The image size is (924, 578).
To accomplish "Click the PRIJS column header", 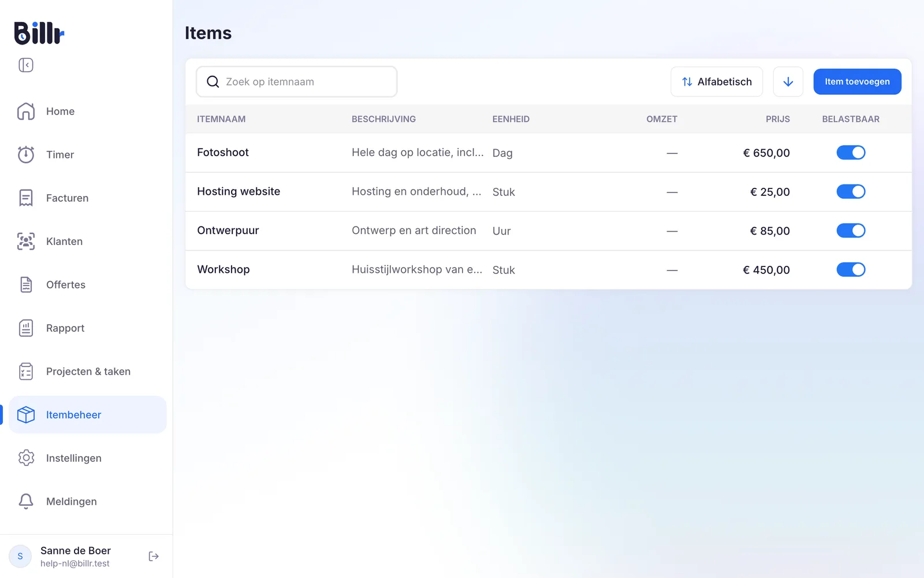I will [778, 119].
